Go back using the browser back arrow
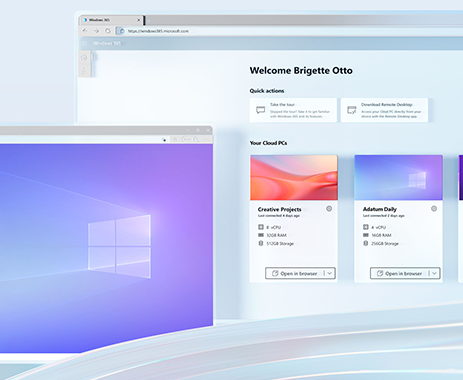Image resolution: width=463 pixels, height=380 pixels. coord(85,31)
